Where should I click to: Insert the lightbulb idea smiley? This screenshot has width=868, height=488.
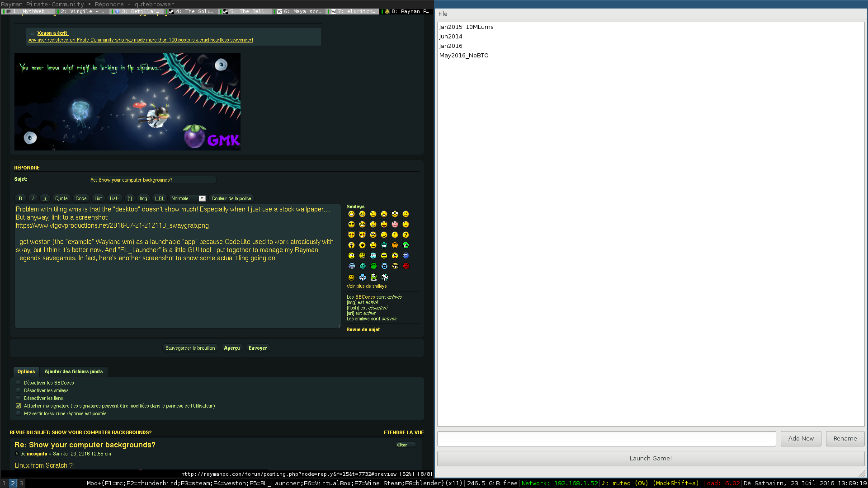coord(351,245)
